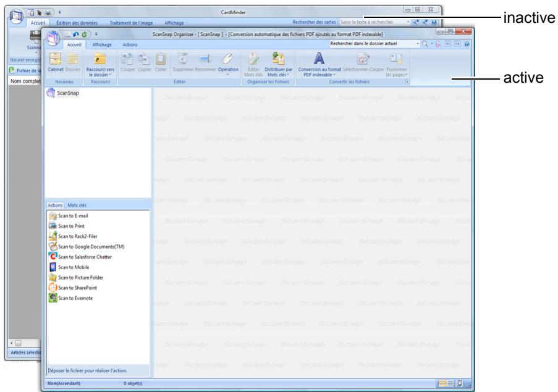Click the CardMinder horizontal scrollbar left arrow

coord(12,343)
